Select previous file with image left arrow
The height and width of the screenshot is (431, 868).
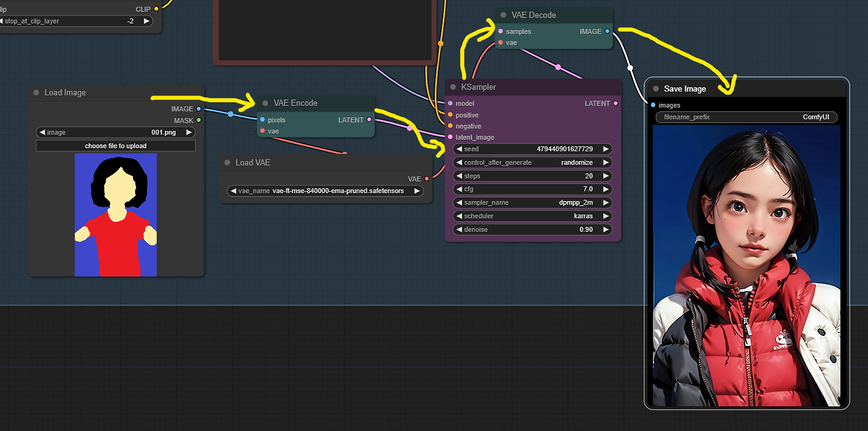43,132
